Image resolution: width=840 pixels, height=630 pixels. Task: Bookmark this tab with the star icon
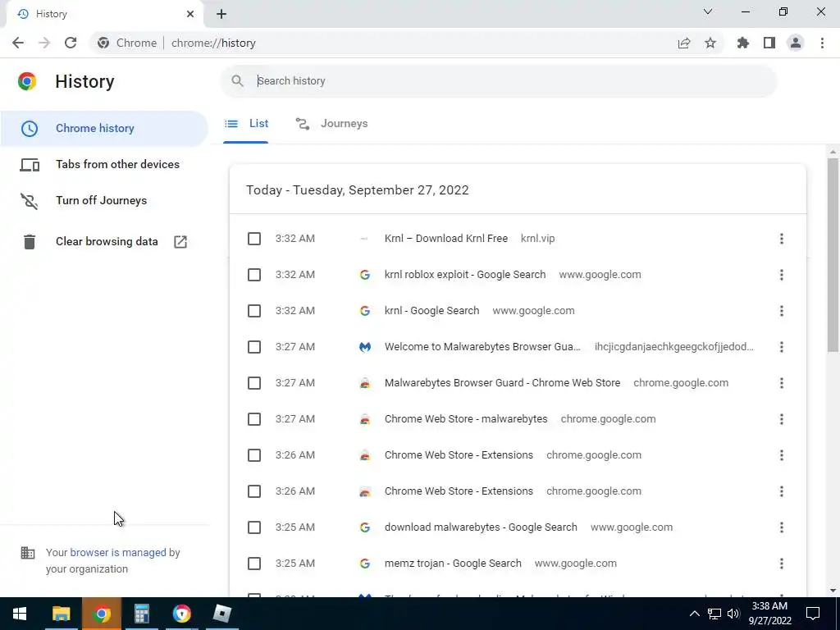(x=710, y=43)
